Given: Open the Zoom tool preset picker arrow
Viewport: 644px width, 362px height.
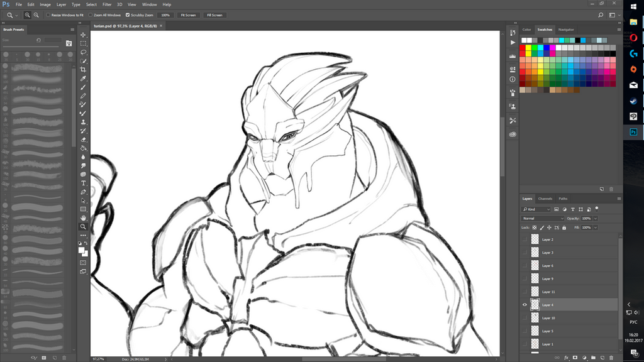Looking at the screenshot, I should [16, 15].
